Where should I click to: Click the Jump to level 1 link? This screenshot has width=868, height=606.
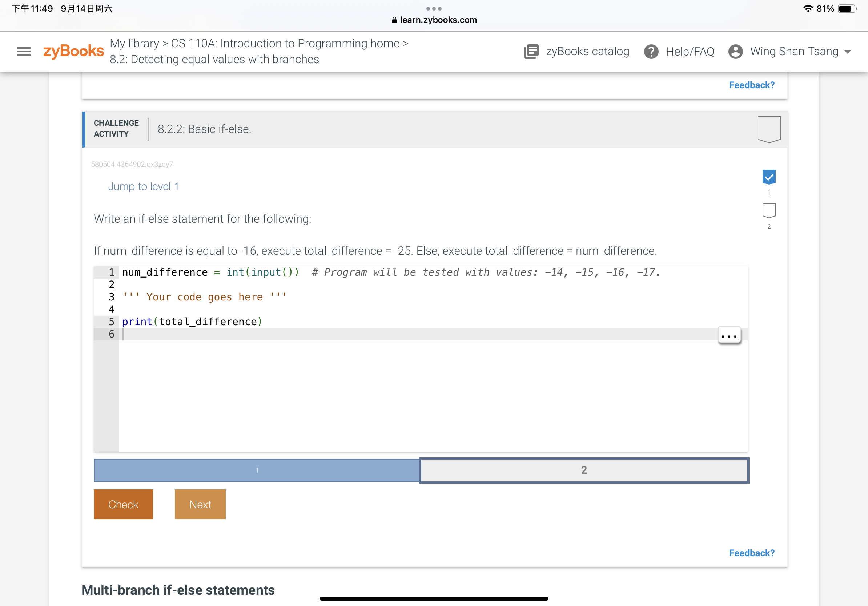click(143, 186)
